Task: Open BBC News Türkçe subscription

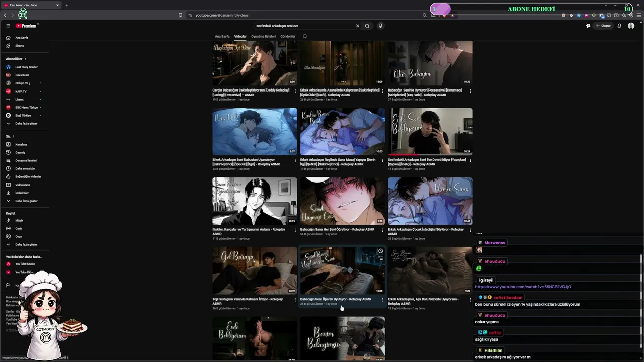Action: (x=26, y=107)
